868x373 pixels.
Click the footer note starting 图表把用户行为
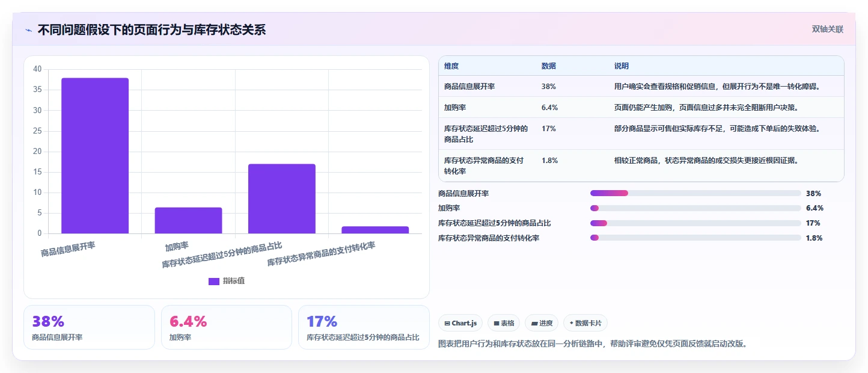pyautogui.click(x=592, y=344)
